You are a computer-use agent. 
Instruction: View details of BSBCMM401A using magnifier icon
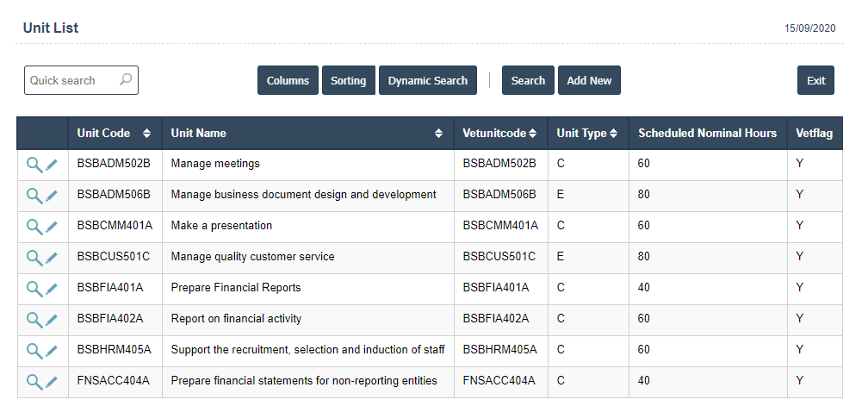[x=34, y=227]
